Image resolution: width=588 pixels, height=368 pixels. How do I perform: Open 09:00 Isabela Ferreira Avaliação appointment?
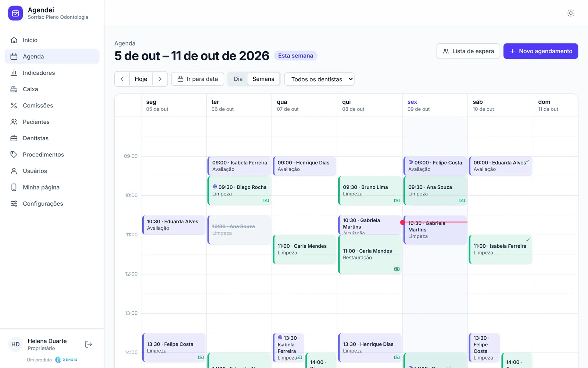coord(239,166)
